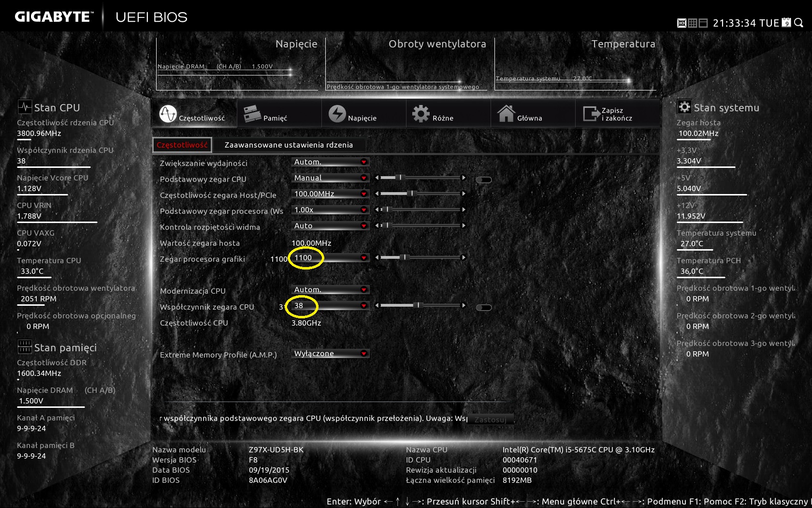Image resolution: width=812 pixels, height=508 pixels.
Task: Click right arrow of Podstawowy zegar CPU slider
Action: (464, 178)
